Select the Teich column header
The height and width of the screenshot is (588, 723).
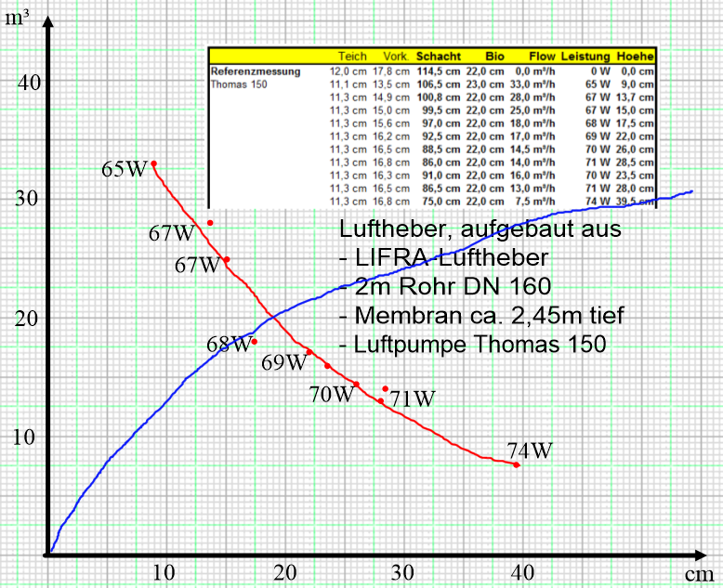pyautogui.click(x=352, y=56)
